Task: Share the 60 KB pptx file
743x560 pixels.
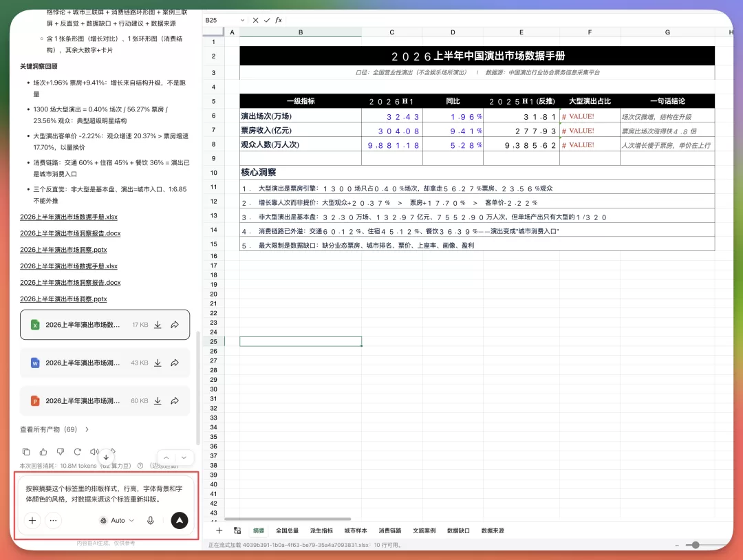Action: click(x=175, y=400)
